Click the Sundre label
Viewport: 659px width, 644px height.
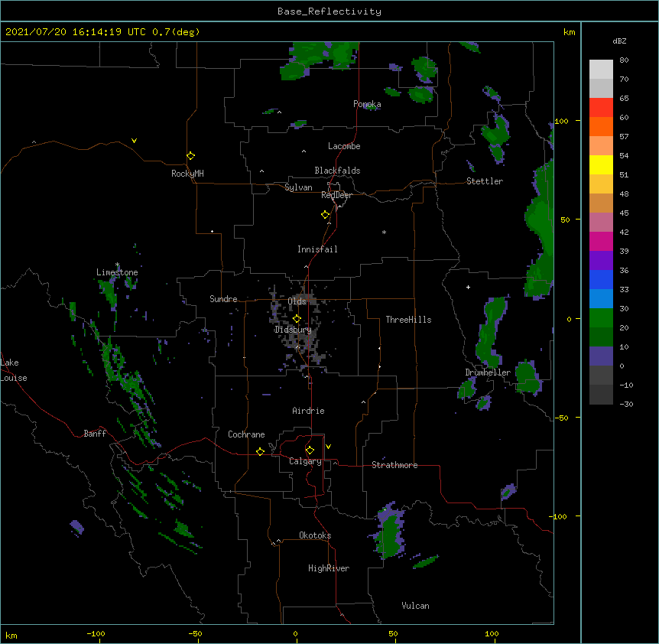click(223, 299)
